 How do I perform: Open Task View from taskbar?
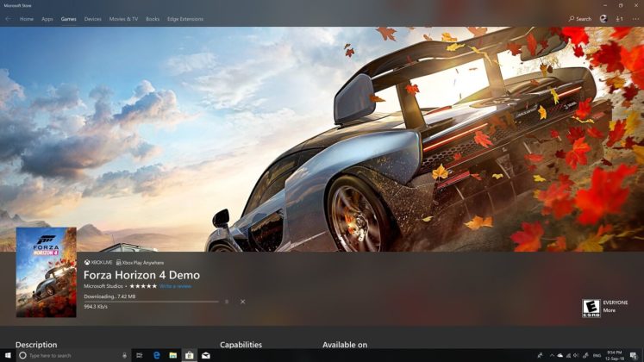(140, 355)
